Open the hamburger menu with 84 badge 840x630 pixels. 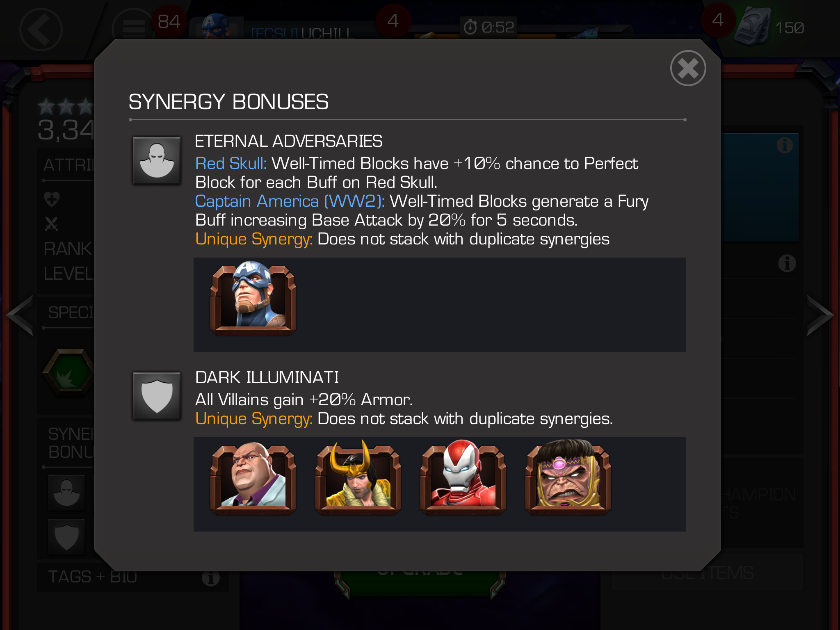click(x=133, y=29)
